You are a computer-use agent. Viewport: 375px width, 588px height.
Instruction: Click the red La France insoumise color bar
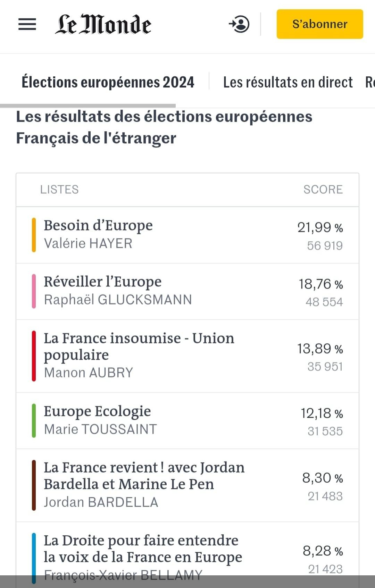click(x=34, y=356)
